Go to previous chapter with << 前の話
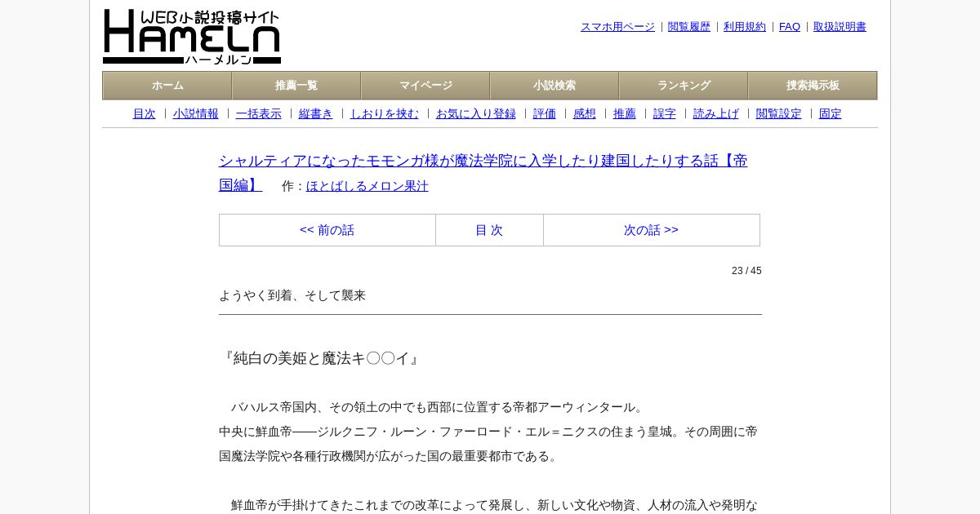This screenshot has height=514, width=980. pos(327,230)
